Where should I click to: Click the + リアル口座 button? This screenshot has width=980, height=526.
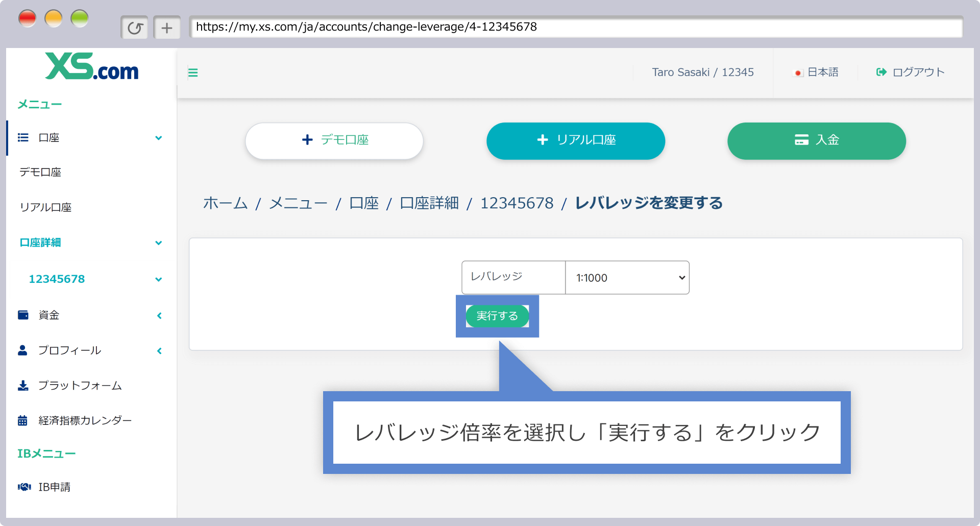[576, 140]
